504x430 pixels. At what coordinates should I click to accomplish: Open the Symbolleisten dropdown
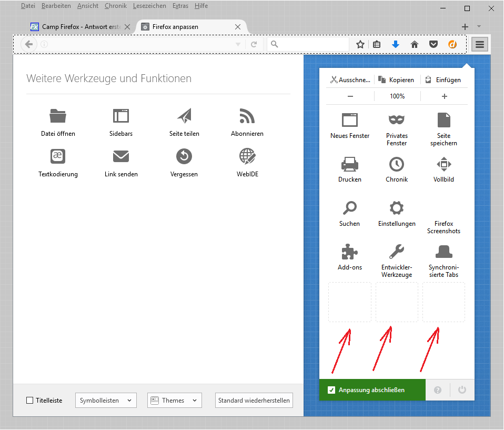tap(106, 401)
